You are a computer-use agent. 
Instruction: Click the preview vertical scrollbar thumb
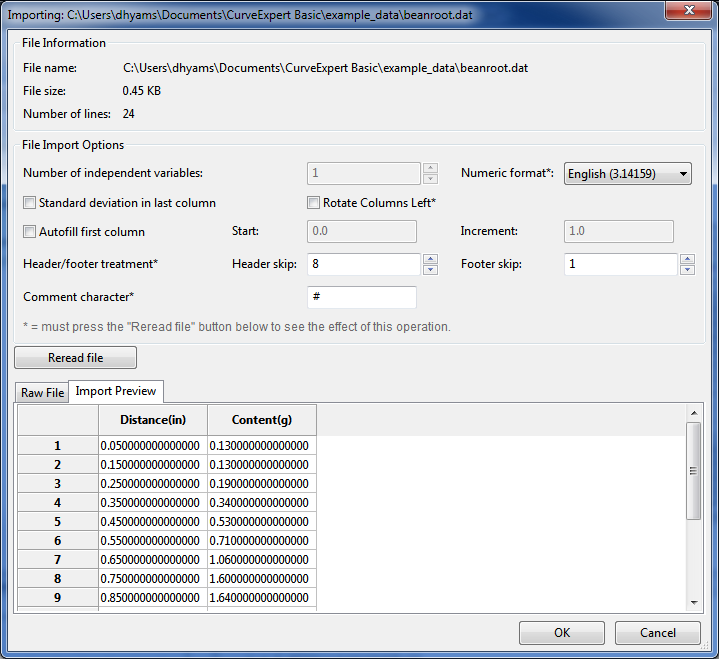(x=693, y=471)
